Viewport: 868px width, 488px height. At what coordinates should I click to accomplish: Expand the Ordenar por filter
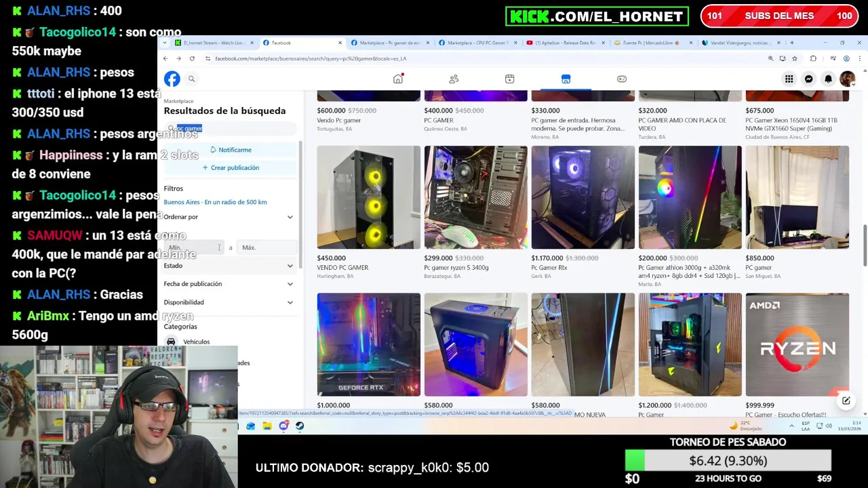(229, 217)
